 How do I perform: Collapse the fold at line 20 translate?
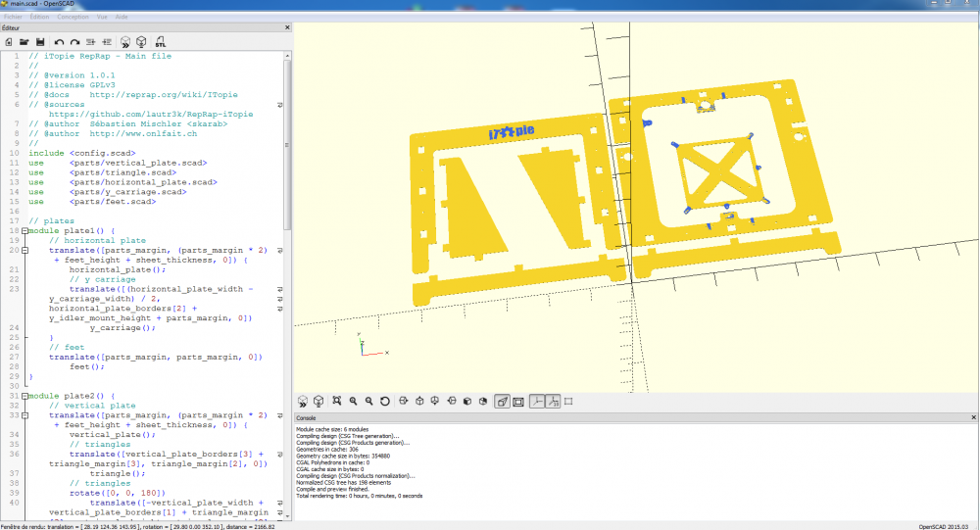pyautogui.click(x=25, y=250)
